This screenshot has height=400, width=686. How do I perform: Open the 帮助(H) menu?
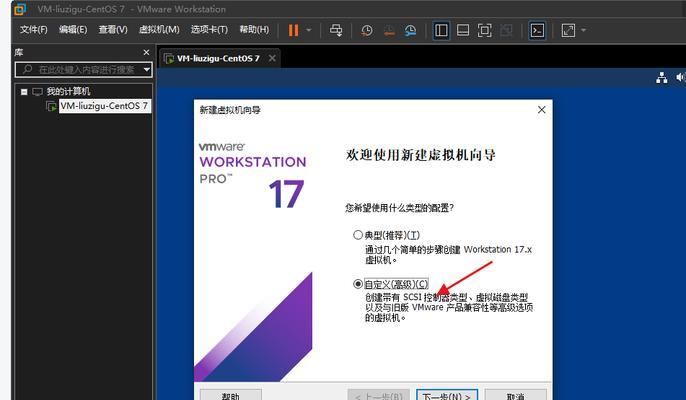coord(254,30)
